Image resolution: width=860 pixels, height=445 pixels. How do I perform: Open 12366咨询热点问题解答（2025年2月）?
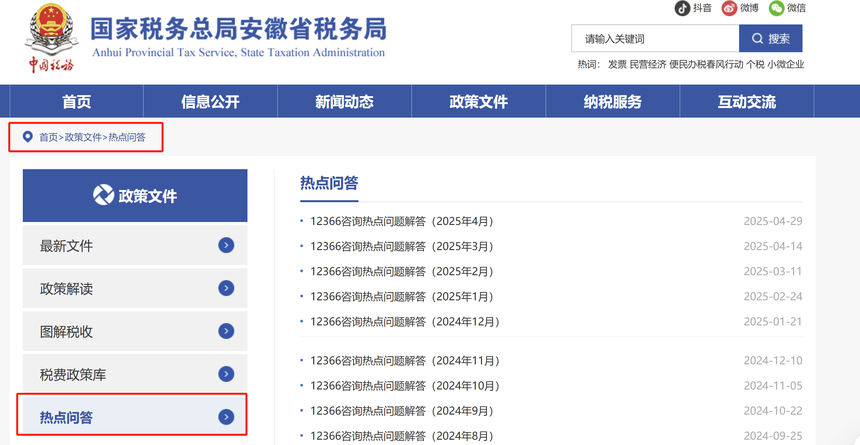click(402, 271)
